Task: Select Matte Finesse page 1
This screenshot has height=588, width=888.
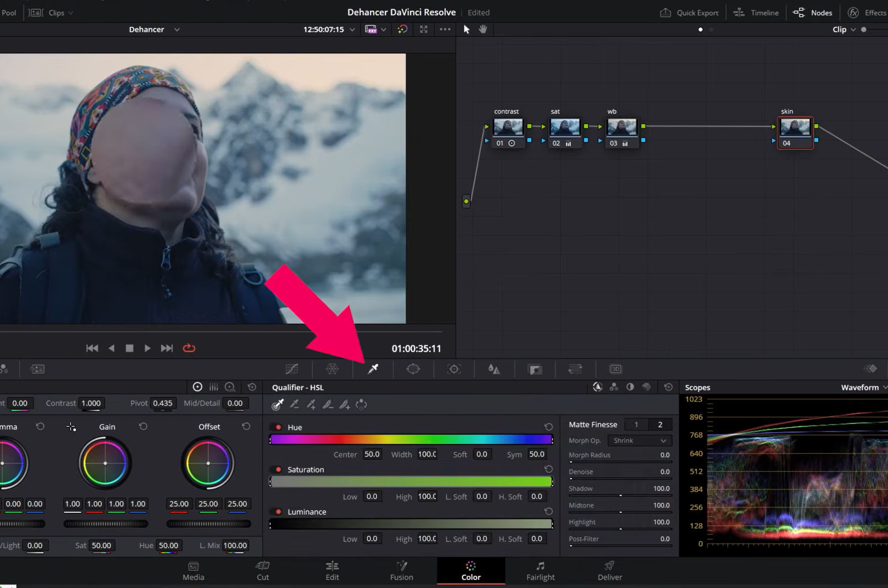Action: coord(637,424)
